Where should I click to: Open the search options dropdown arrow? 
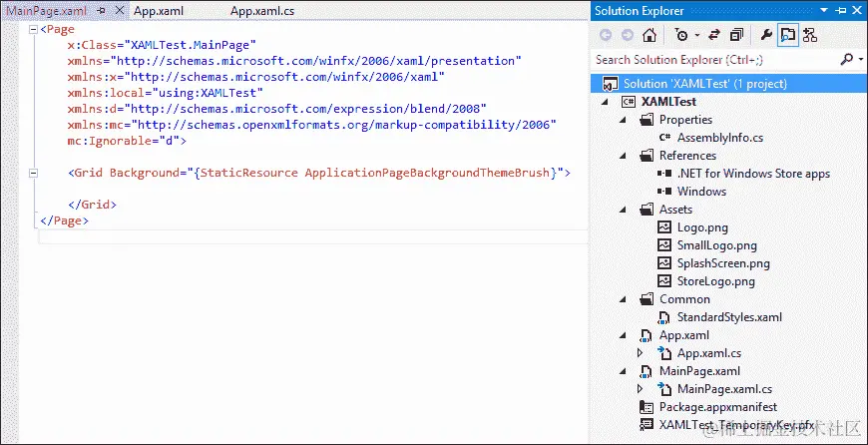coord(861,59)
